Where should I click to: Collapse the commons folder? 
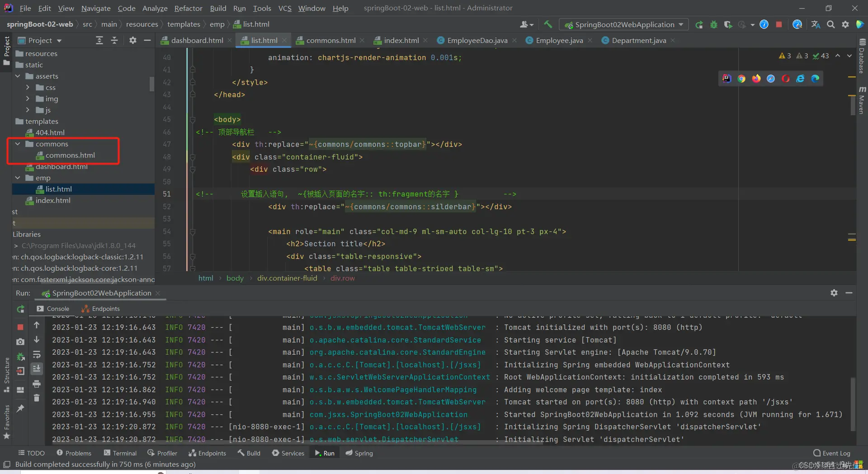tap(18, 144)
